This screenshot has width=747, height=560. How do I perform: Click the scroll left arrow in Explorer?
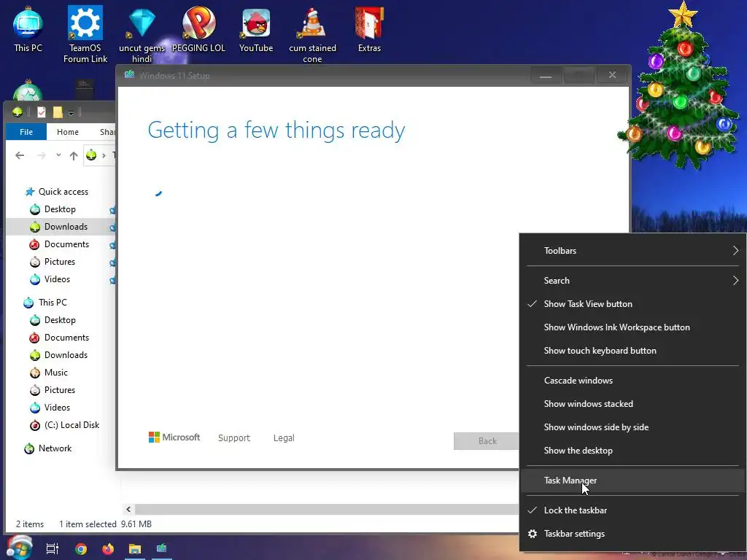[128, 509]
